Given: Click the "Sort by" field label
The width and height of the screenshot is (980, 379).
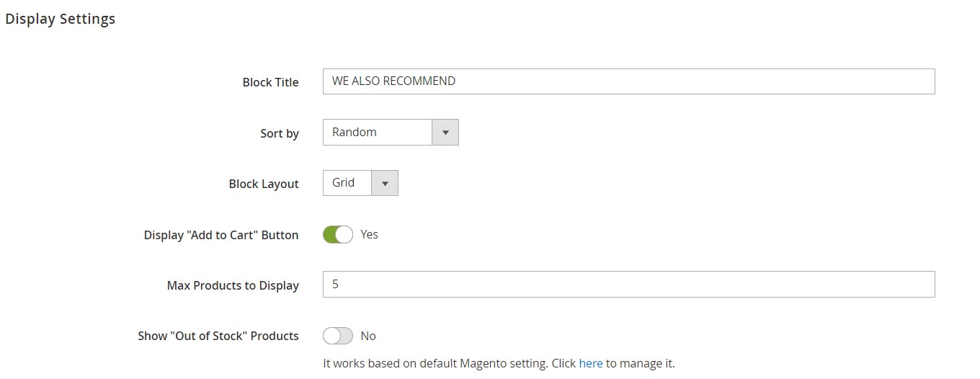Looking at the screenshot, I should (280, 133).
